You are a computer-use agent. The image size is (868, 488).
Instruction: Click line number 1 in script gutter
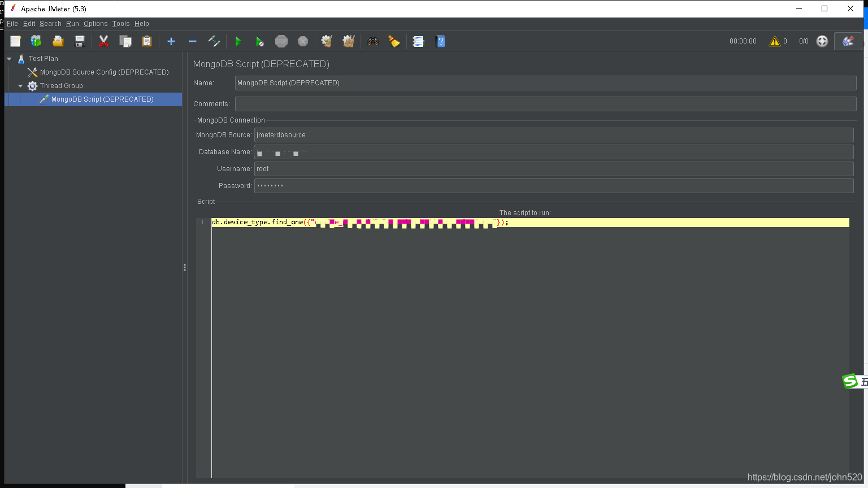[203, 223]
